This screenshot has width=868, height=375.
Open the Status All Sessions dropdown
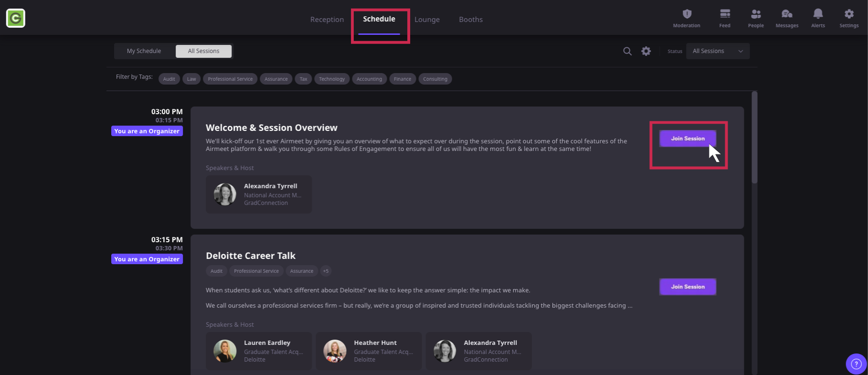pos(718,51)
